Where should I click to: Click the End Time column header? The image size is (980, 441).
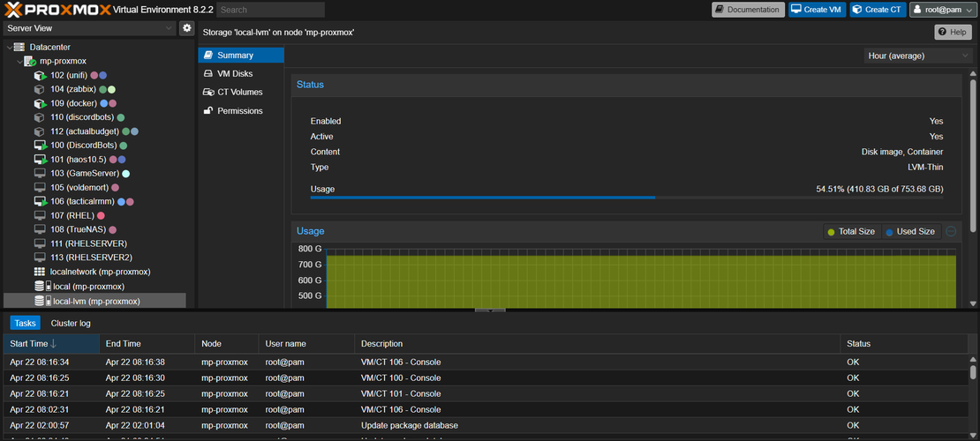pyautogui.click(x=147, y=344)
